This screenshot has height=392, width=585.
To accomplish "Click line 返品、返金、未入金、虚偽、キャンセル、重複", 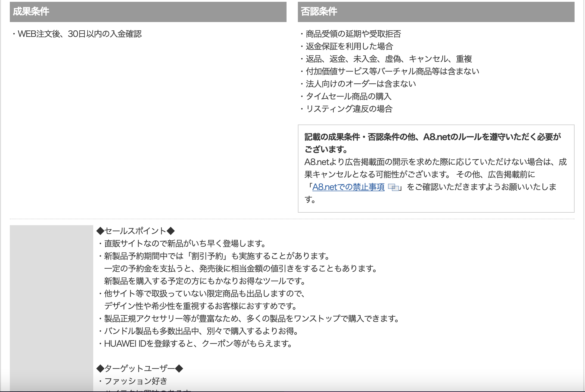I will (389, 59).
